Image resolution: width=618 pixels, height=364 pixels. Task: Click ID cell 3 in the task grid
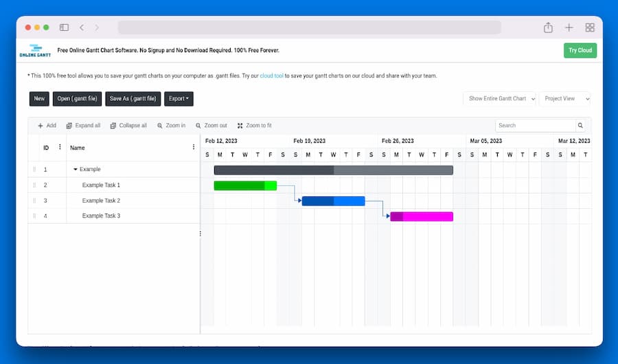(x=45, y=201)
